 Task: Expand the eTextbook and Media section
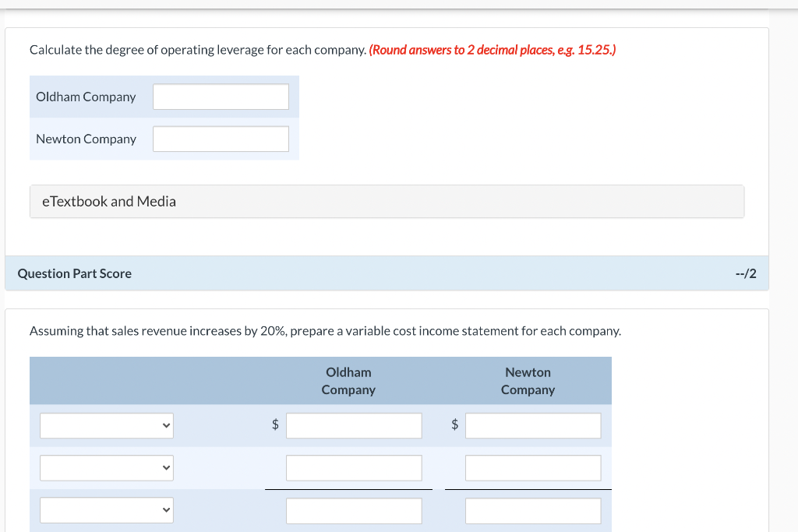point(387,202)
